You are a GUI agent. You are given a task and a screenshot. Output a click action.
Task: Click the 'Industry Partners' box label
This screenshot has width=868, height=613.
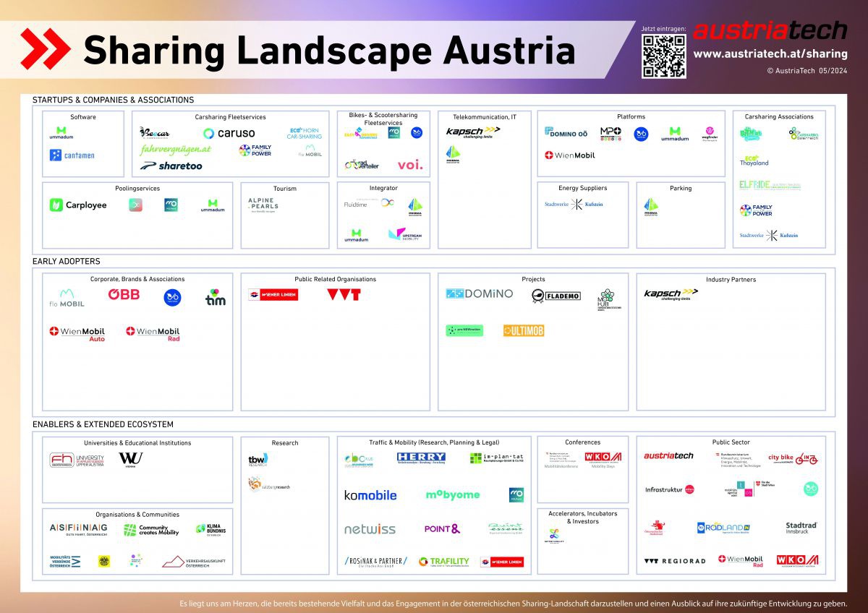[731, 279]
